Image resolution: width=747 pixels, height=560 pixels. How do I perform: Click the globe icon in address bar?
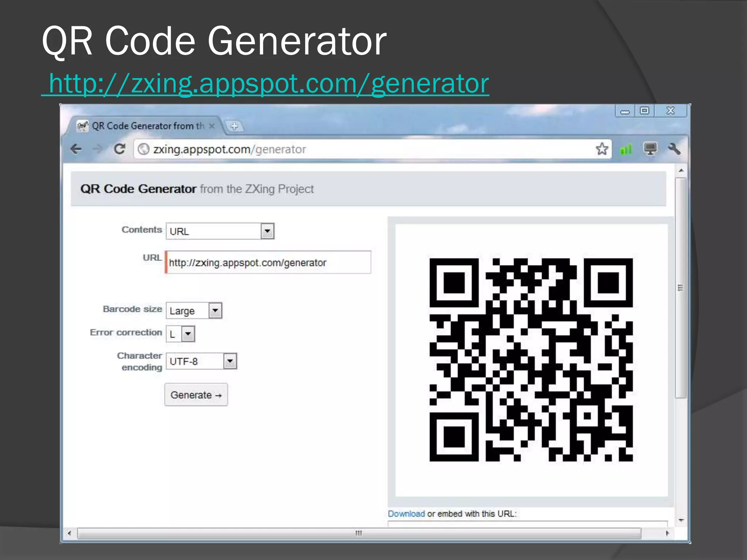[x=144, y=149]
